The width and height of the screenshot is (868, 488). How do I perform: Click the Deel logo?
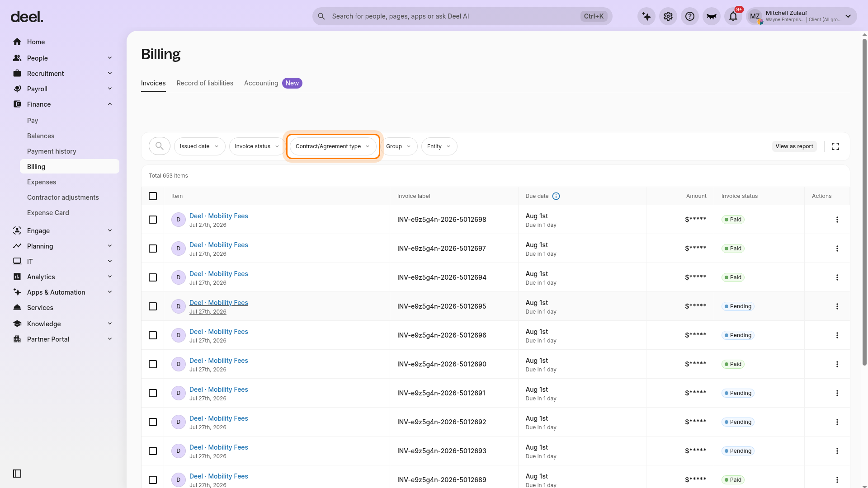coord(27,17)
